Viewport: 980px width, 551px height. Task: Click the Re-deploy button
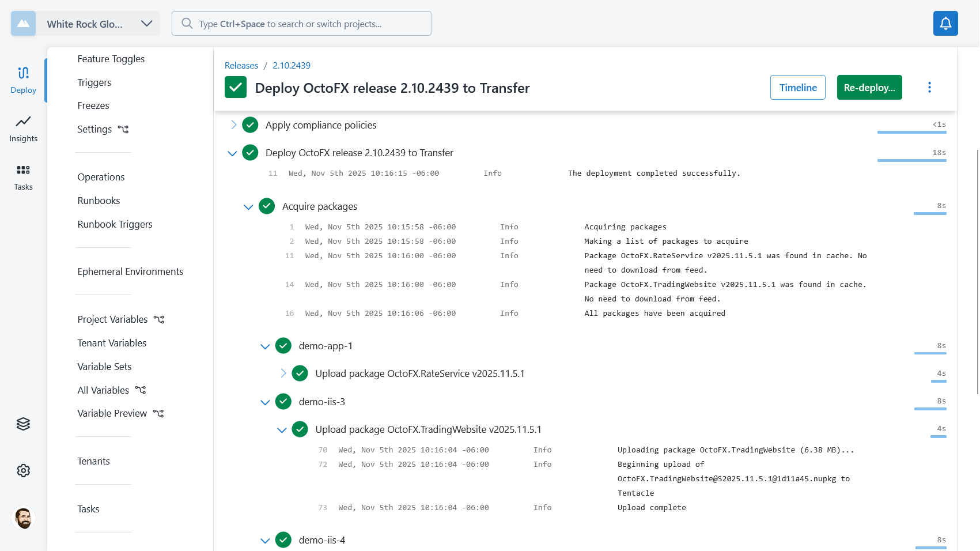coord(869,88)
